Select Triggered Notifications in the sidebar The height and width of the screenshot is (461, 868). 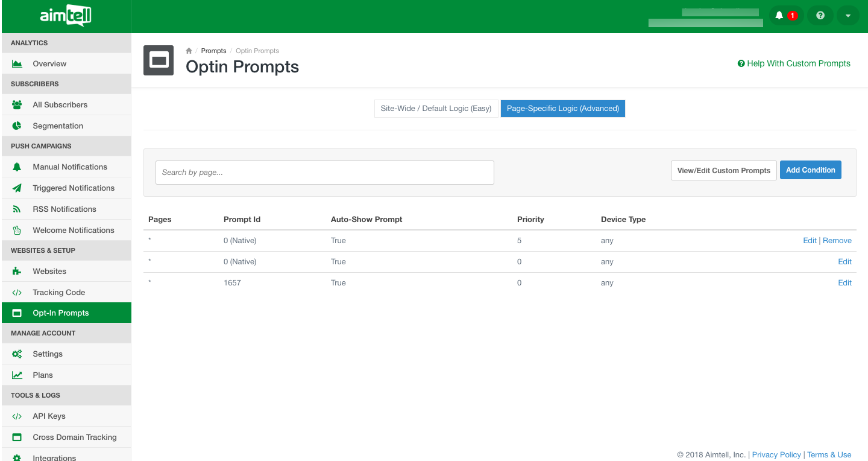(x=74, y=188)
